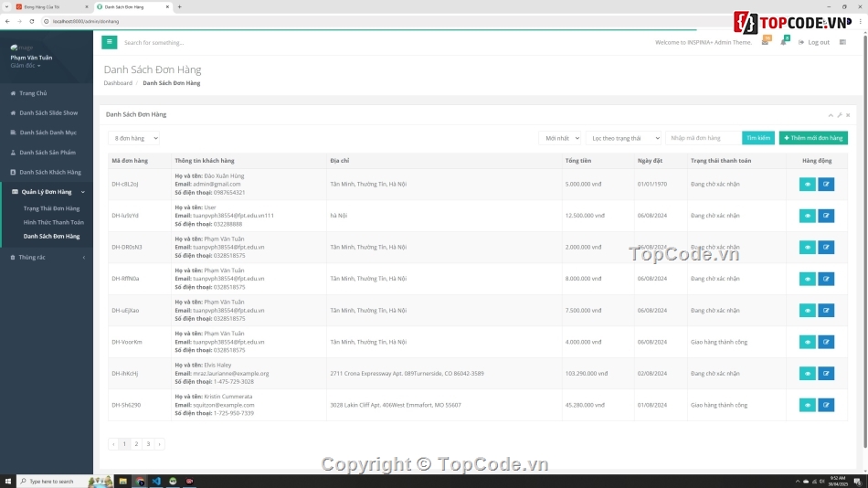Viewport: 868px width, 488px height.
Task: Open the mail messages icon in header
Action: [766, 41]
